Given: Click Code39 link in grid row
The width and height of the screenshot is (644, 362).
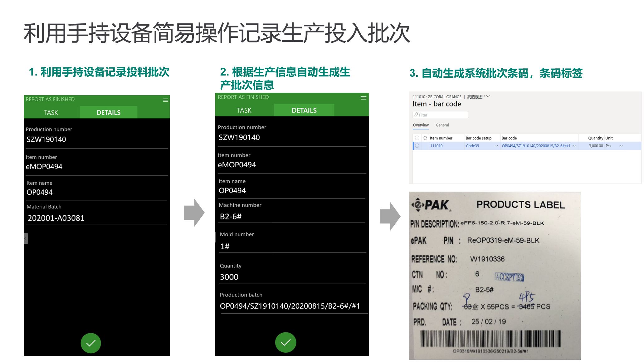Looking at the screenshot, I should pyautogui.click(x=472, y=146).
